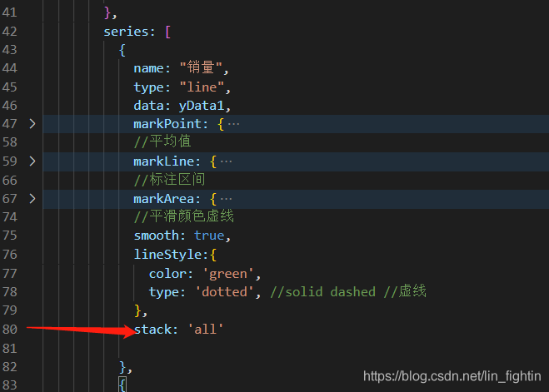The height and width of the screenshot is (392, 549).
Task: Click the stack property name
Action: click(152, 330)
